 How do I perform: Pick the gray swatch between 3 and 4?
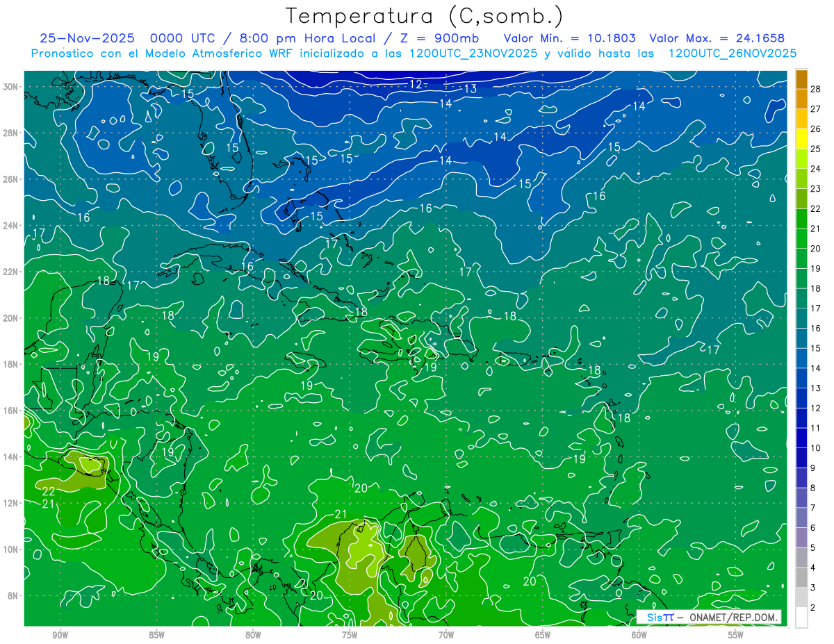pos(801,578)
